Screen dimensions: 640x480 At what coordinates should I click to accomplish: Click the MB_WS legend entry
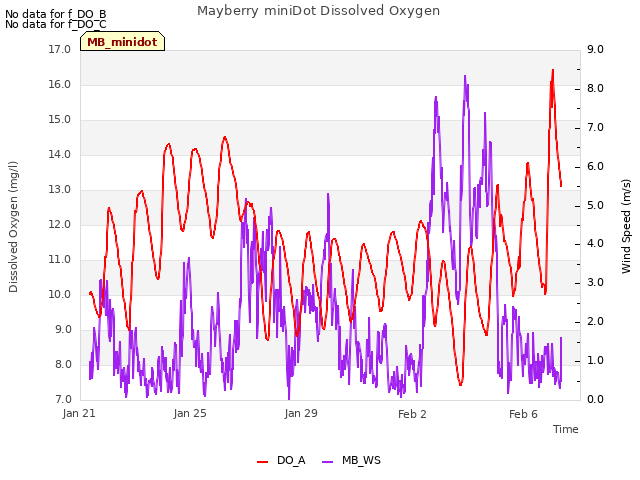[x=351, y=461]
